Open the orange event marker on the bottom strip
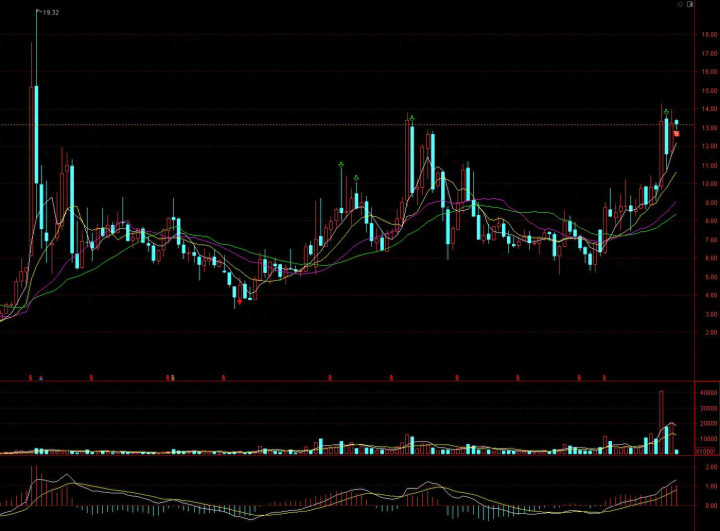The image size is (720, 531). [173, 378]
